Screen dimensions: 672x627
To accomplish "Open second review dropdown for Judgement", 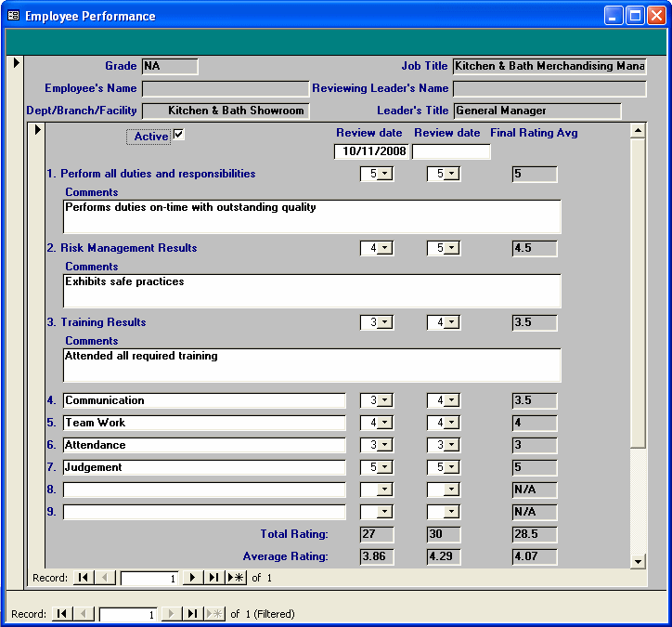I will coord(452,467).
